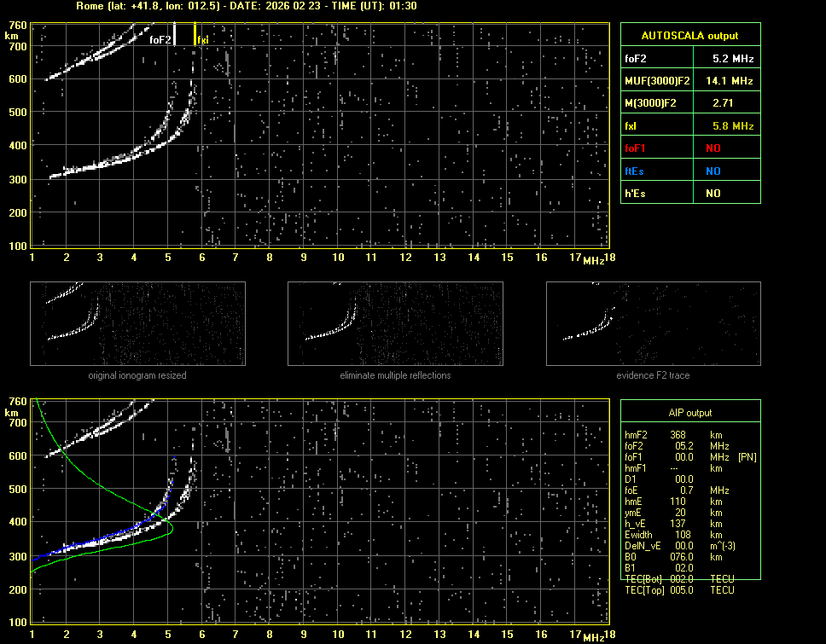Click the AUTOSCALA output table header
The width and height of the screenshot is (826, 644).
[690, 36]
